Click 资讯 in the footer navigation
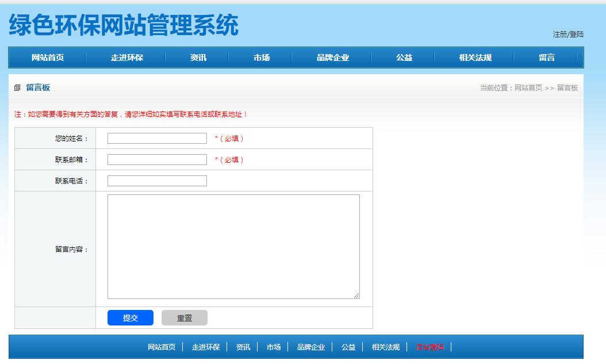 [x=243, y=347]
